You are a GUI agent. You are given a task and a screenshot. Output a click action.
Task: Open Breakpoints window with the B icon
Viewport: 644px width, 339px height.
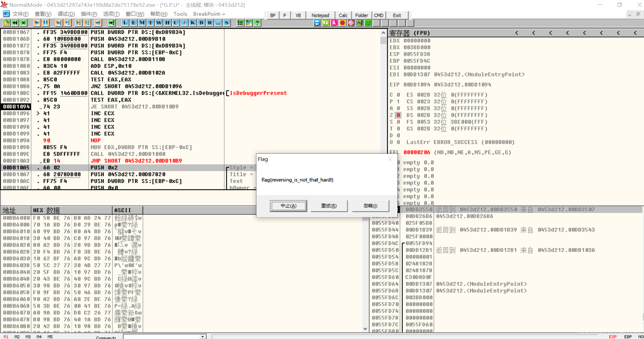click(x=201, y=23)
